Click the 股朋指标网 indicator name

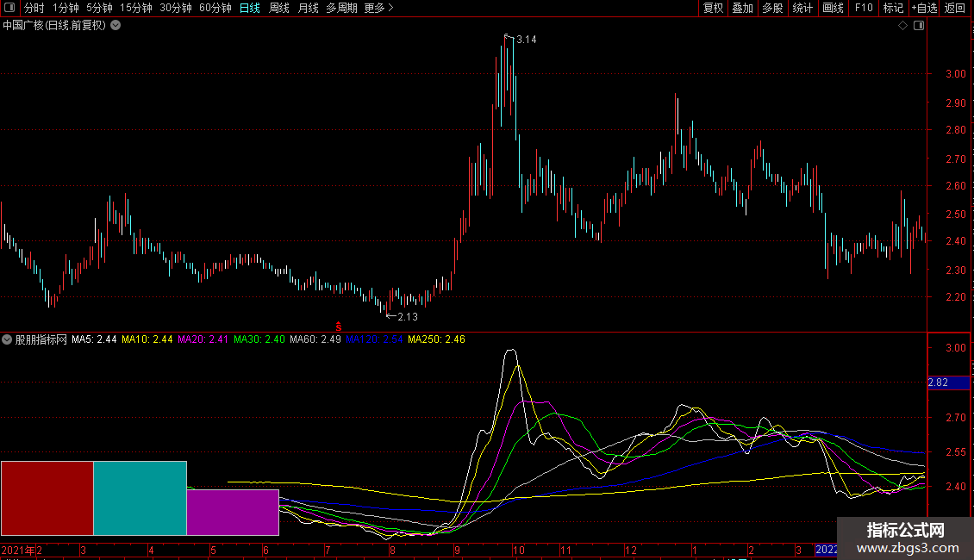(41, 339)
